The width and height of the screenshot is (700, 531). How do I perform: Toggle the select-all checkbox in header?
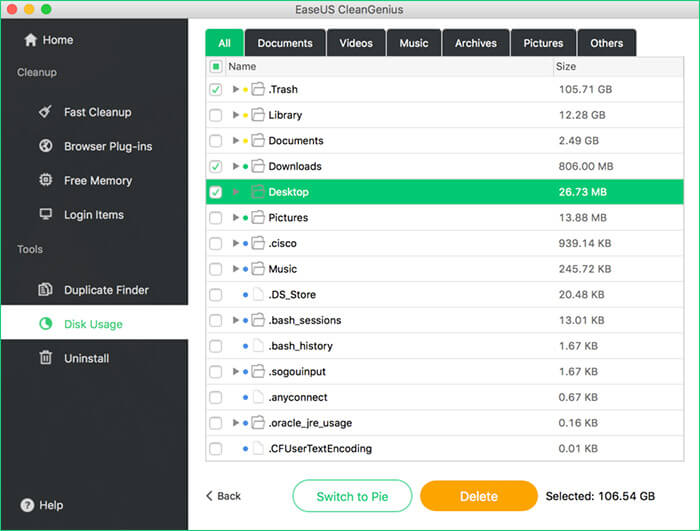[216, 67]
